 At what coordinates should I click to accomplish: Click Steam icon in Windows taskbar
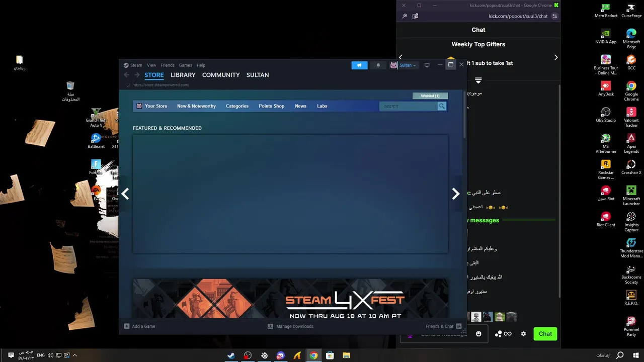231,355
